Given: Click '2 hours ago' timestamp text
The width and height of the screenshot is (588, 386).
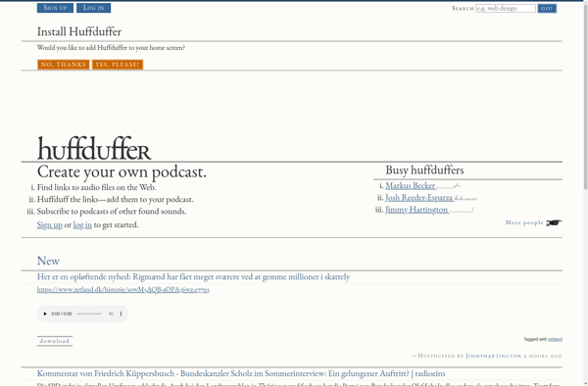Looking at the screenshot, I should (543, 356).
